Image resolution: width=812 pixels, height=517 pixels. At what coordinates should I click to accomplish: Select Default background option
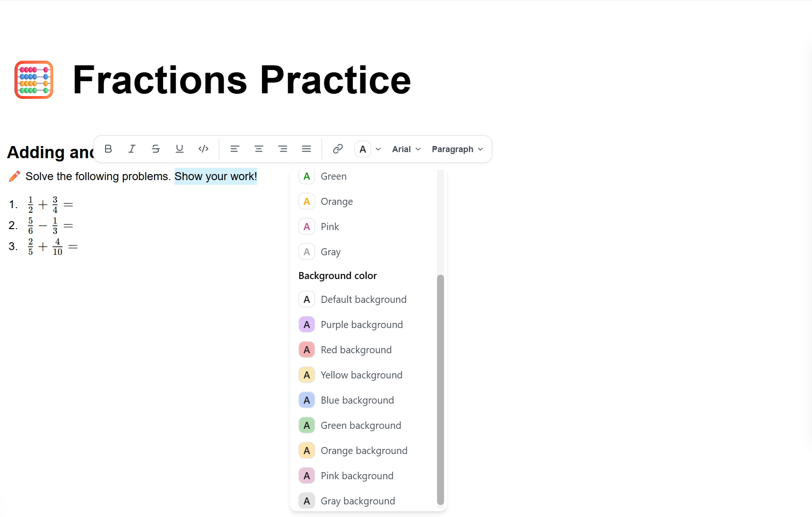click(x=363, y=300)
